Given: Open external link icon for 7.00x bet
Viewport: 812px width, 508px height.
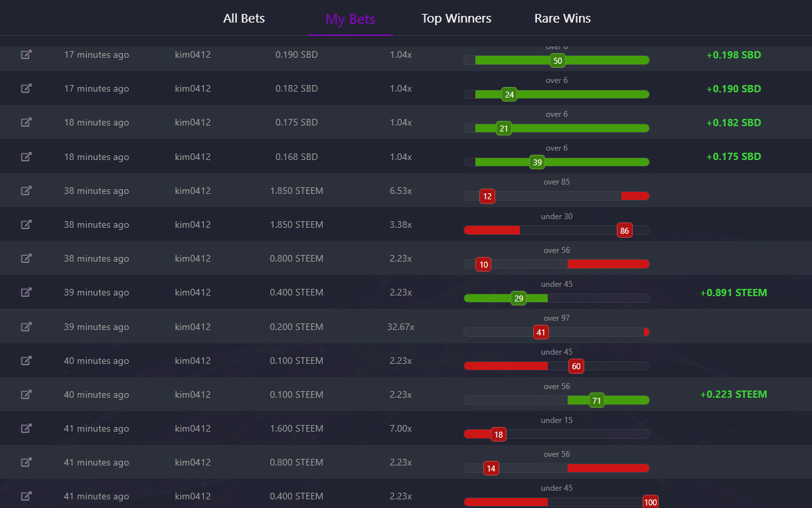Looking at the screenshot, I should pos(26,428).
